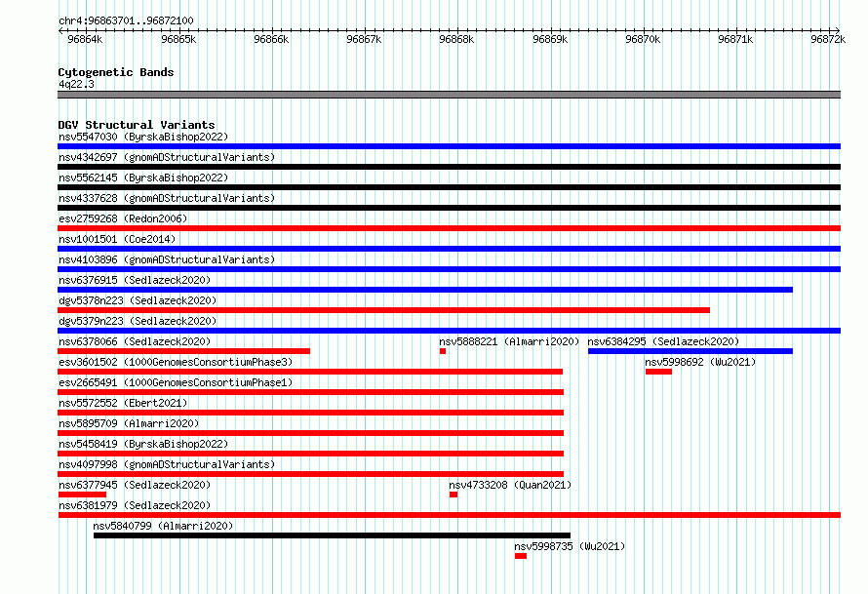This screenshot has width=868, height=594.
Task: Open nsv5458419 (ByrskaBishop2022) label
Action: (x=143, y=444)
